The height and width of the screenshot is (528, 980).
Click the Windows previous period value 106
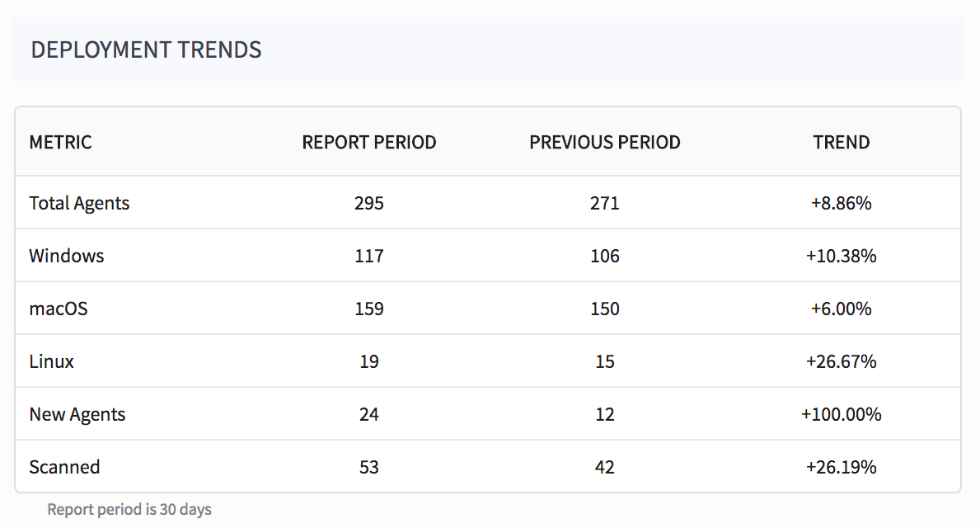click(x=604, y=256)
